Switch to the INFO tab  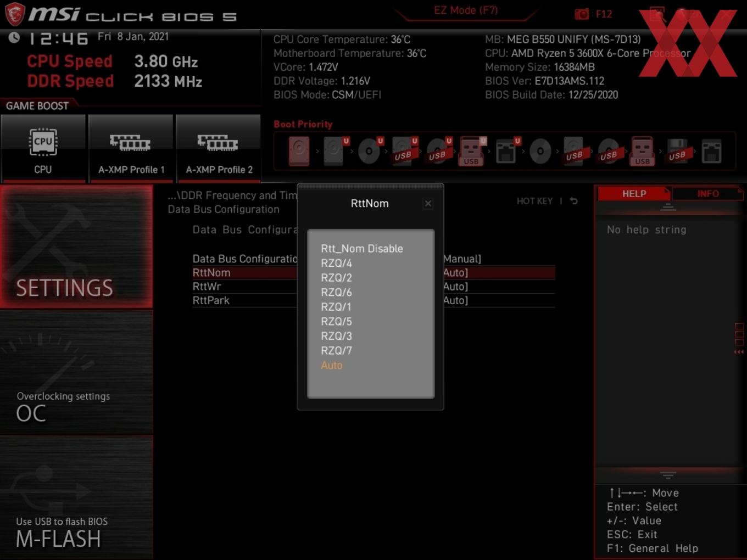[707, 194]
